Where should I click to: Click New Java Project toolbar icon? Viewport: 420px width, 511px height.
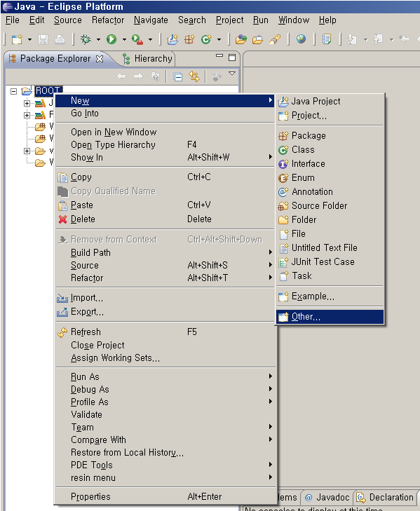172,39
